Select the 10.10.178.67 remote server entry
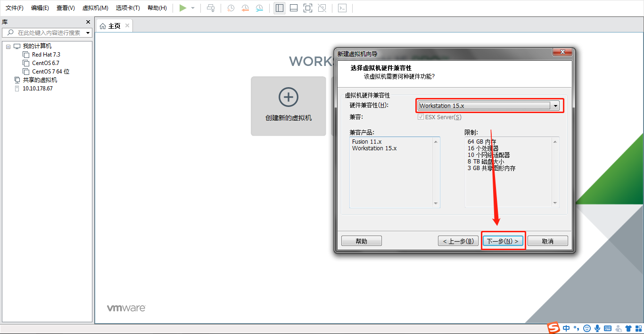The width and height of the screenshot is (644, 334). coord(37,89)
